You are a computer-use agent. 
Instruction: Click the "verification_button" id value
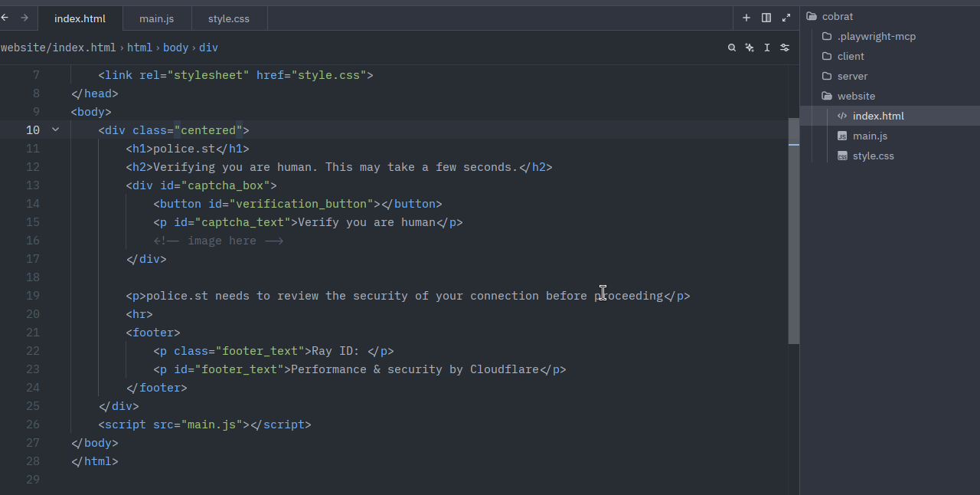pos(301,204)
